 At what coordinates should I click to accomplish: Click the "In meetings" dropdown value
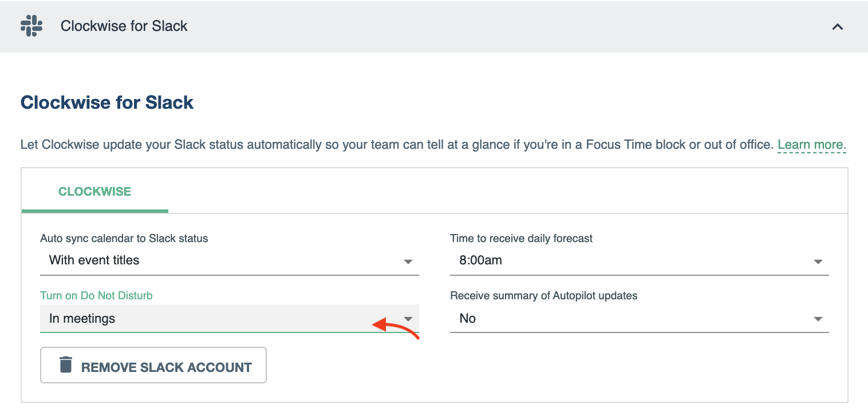click(82, 319)
